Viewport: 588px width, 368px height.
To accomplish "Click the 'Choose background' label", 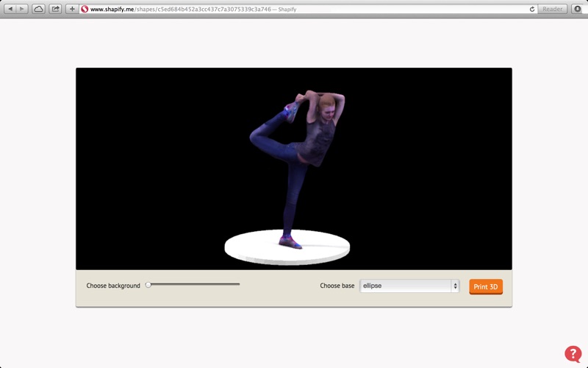I will (x=113, y=286).
